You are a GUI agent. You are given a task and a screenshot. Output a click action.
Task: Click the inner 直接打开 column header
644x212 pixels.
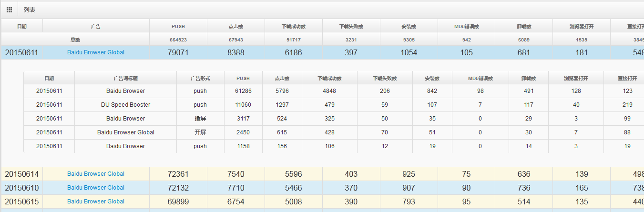click(627, 78)
